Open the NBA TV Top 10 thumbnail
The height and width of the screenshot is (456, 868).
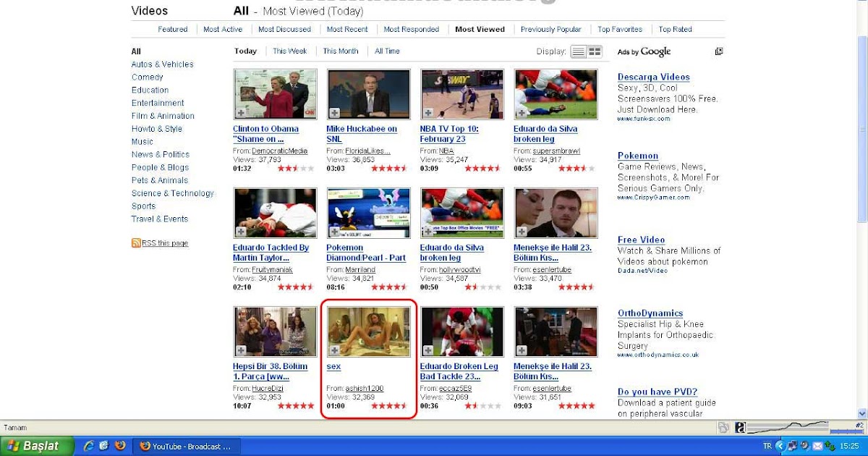click(x=463, y=94)
